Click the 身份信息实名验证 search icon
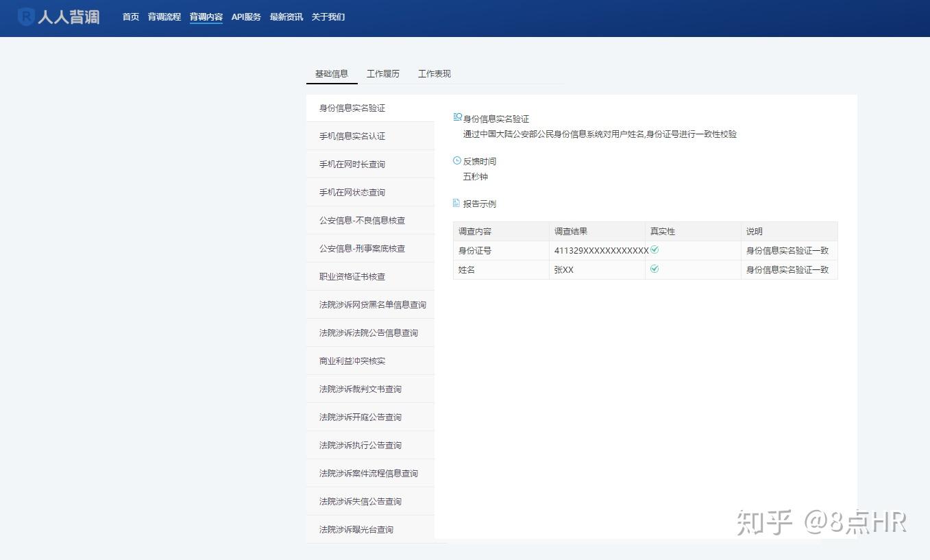This screenshot has height=560, width=930. 458,117
